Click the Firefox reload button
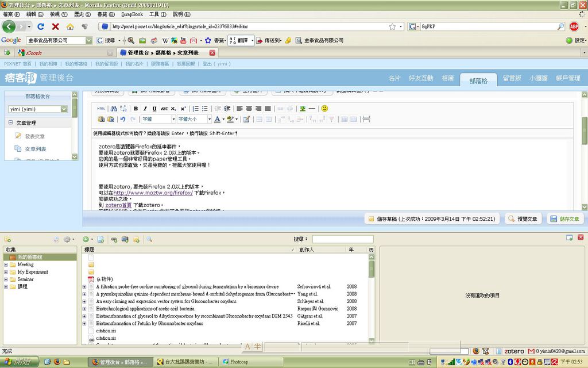 tap(41, 26)
